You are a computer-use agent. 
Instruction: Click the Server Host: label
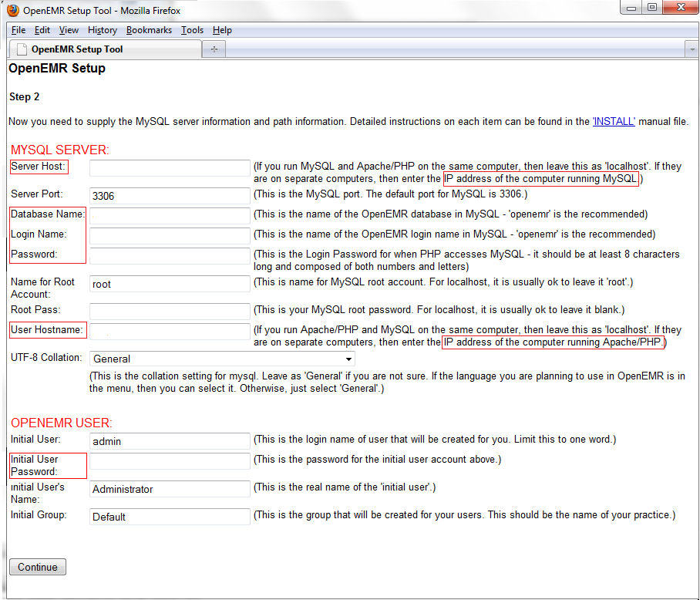coord(39,167)
